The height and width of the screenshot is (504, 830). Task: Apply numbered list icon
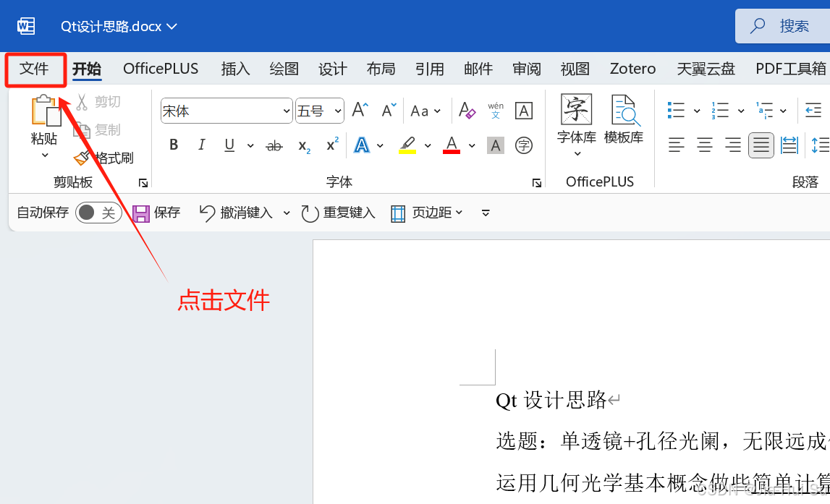tap(720, 111)
